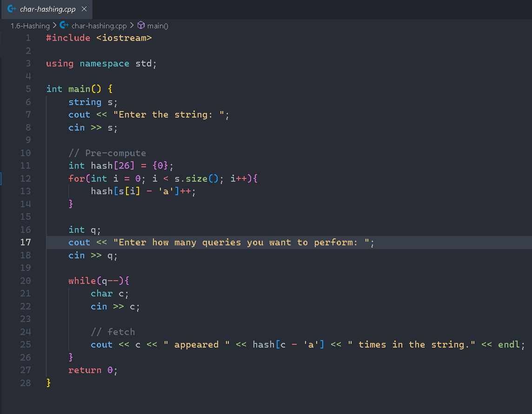The height and width of the screenshot is (414, 532).
Task: Click the "Enter the string: " literal
Action: tap(169, 115)
